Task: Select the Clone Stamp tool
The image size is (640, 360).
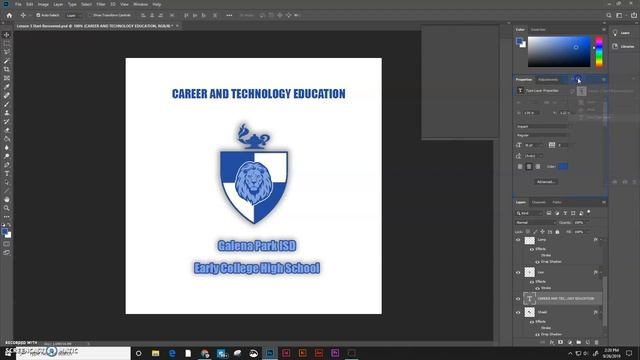Action: (x=7, y=113)
